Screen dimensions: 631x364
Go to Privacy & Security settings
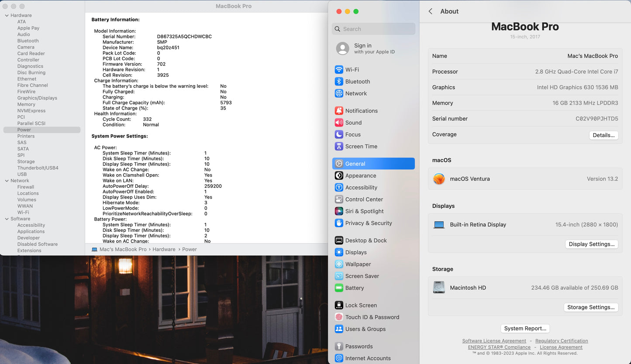pyautogui.click(x=368, y=223)
